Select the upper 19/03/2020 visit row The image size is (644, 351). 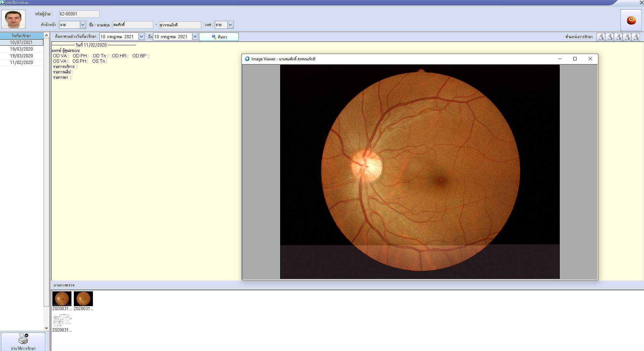pyautogui.click(x=21, y=49)
